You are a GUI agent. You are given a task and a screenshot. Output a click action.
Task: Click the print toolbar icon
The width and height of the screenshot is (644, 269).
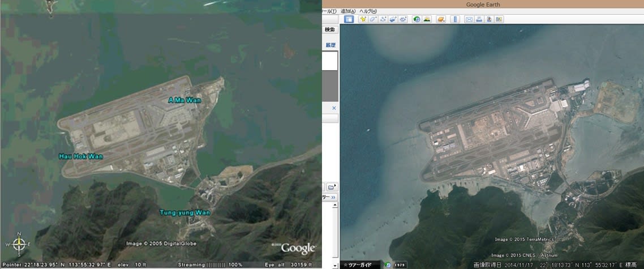pos(479,19)
